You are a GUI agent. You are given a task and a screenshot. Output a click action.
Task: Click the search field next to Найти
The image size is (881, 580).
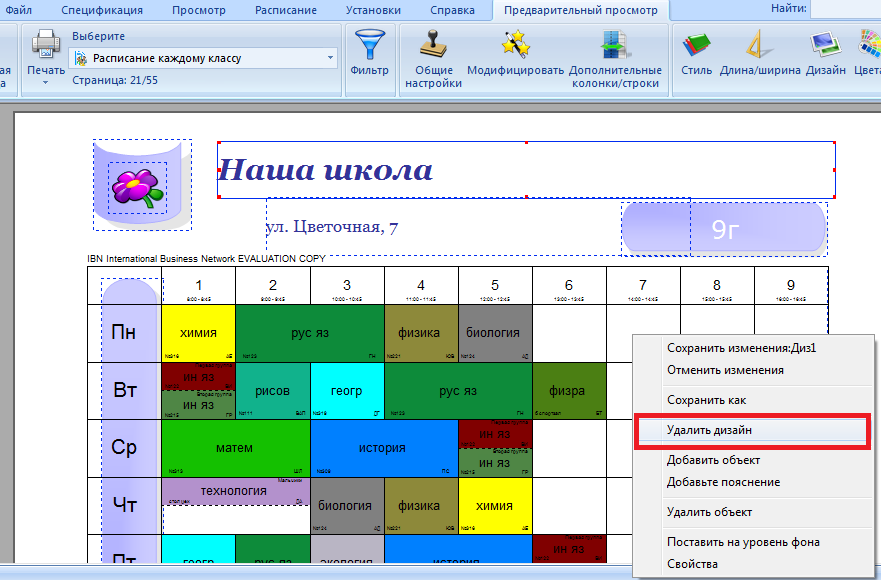[x=845, y=9]
